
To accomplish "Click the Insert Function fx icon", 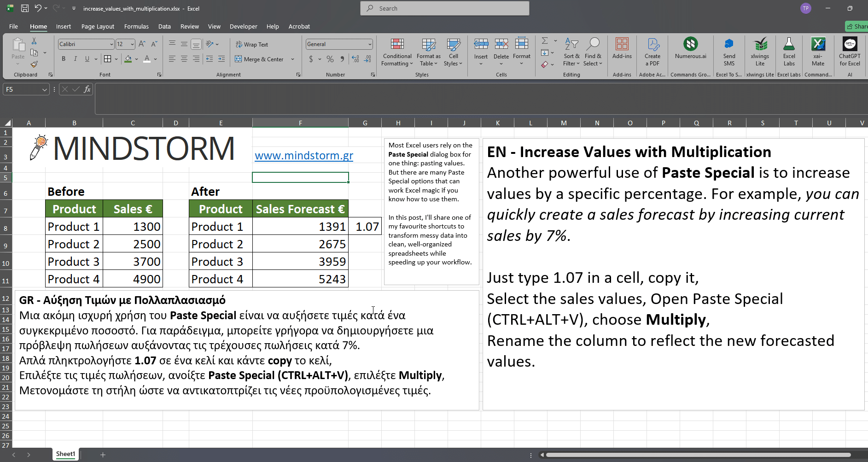I will (x=87, y=89).
